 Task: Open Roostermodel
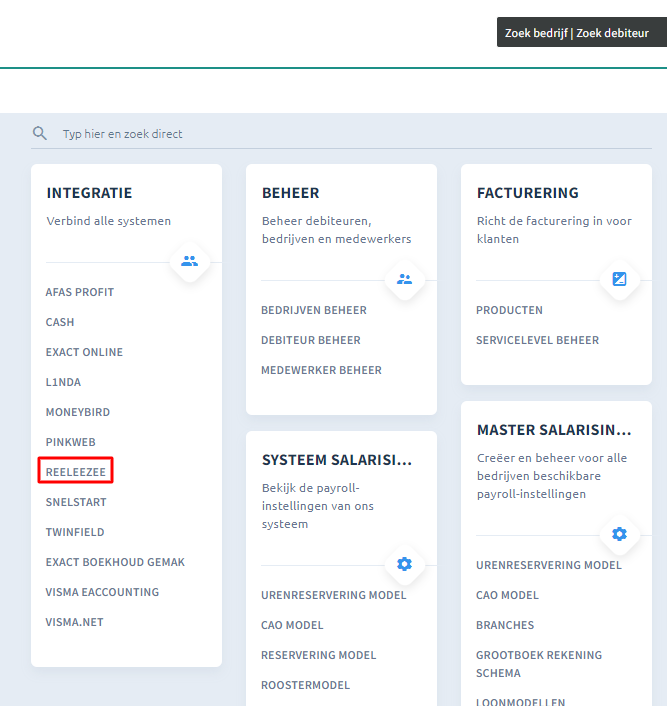pos(305,685)
